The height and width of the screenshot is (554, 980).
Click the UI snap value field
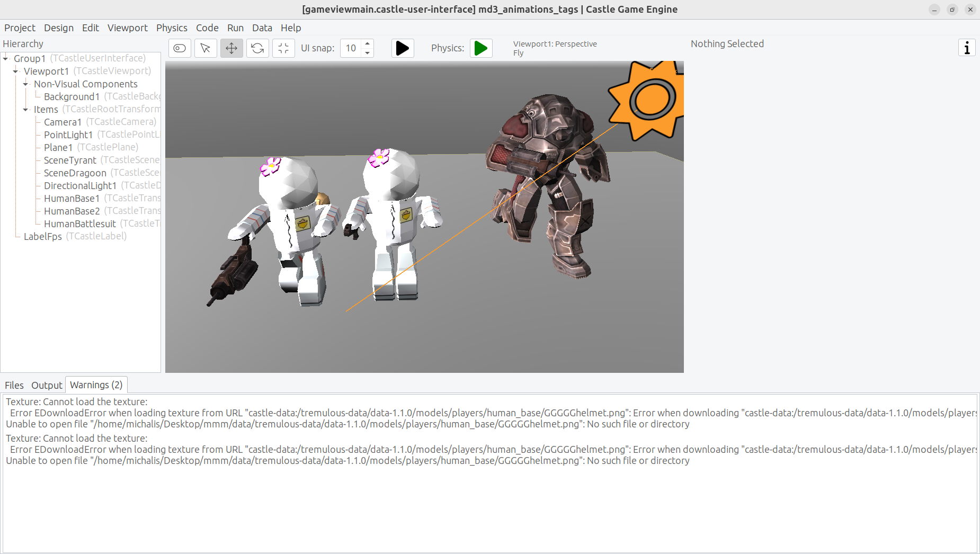(x=351, y=48)
